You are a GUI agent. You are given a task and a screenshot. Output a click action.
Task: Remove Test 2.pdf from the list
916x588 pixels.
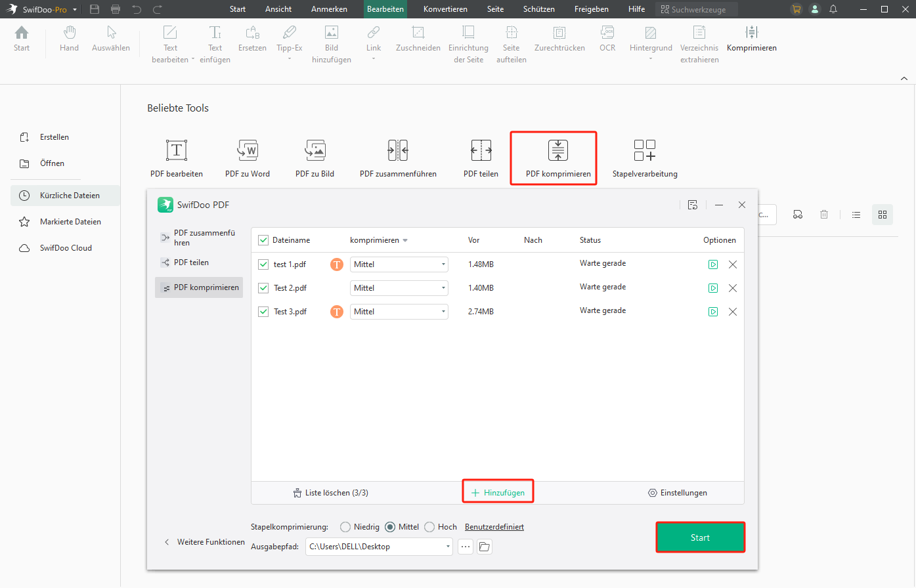click(x=733, y=288)
